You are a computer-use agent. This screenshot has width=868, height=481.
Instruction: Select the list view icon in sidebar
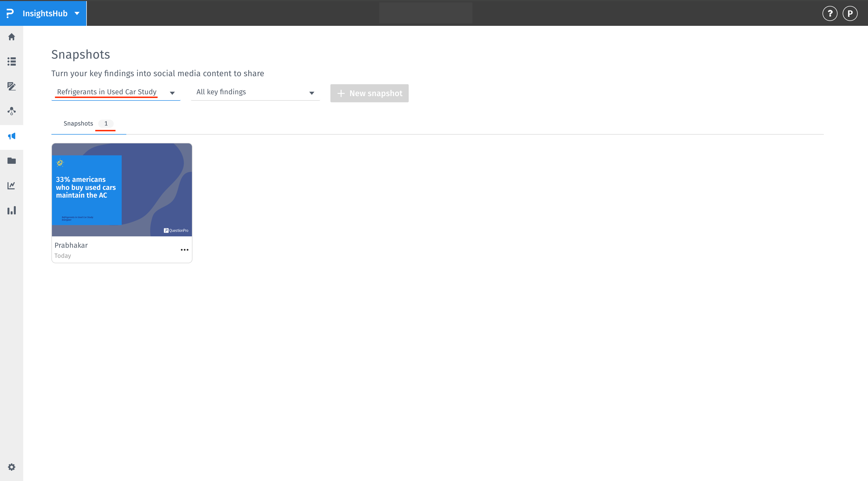(x=12, y=62)
